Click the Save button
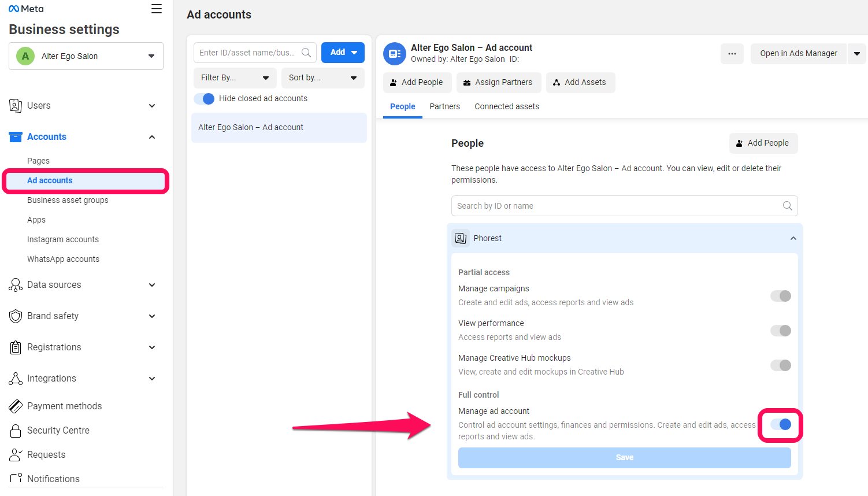Screen dimensions: 868x496 625,458
